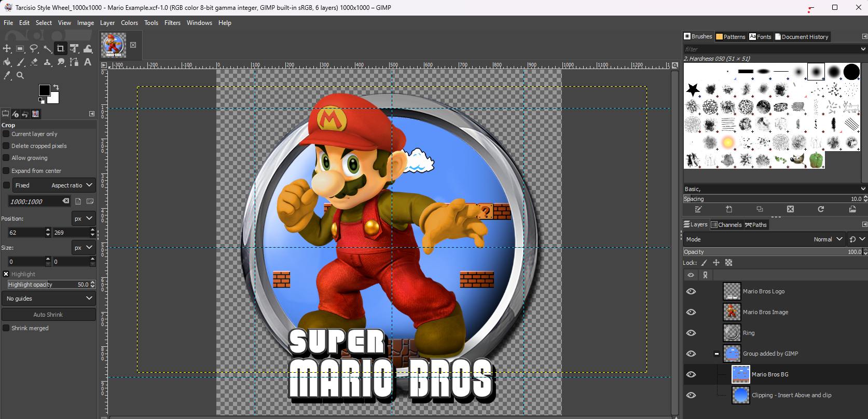Select the Move tool
This screenshot has width=868, height=419.
click(x=7, y=48)
